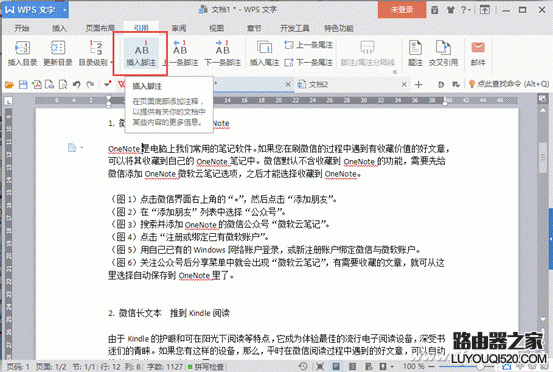Click the 点此查找命令 (Alt+Q) search box
Image resolution: width=553 pixels, height=372 pixels.
click(509, 84)
